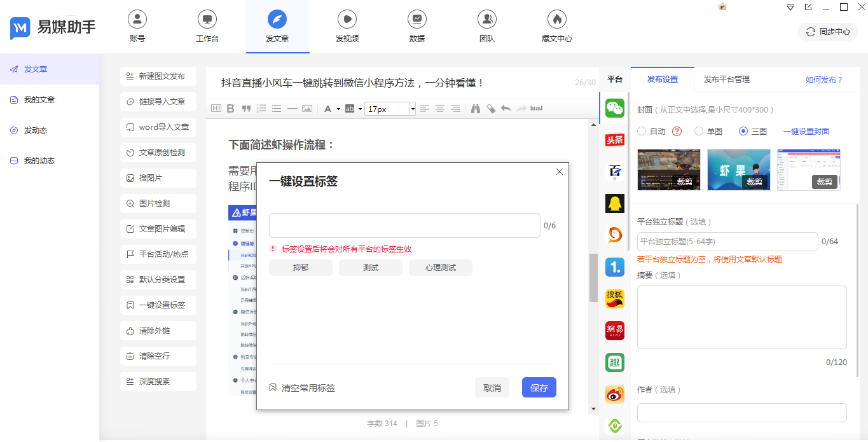Open the VIP crown icon in title bar
This screenshot has height=442, width=868.
click(x=722, y=7)
